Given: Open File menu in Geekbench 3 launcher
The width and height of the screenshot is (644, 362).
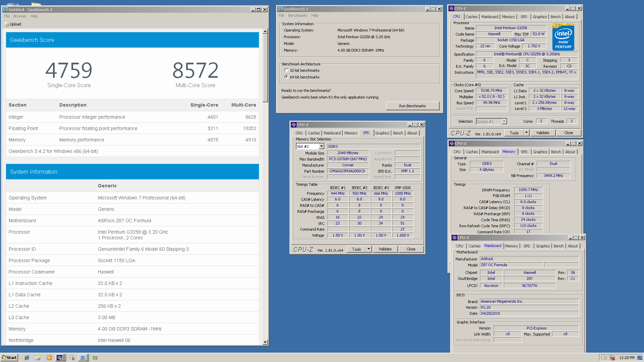Looking at the screenshot, I should (281, 15).
